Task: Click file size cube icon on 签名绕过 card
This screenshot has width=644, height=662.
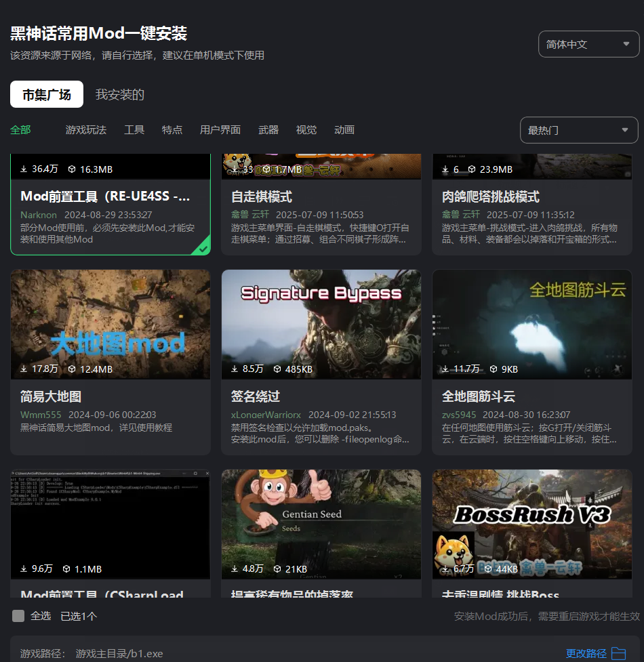Action: [277, 369]
